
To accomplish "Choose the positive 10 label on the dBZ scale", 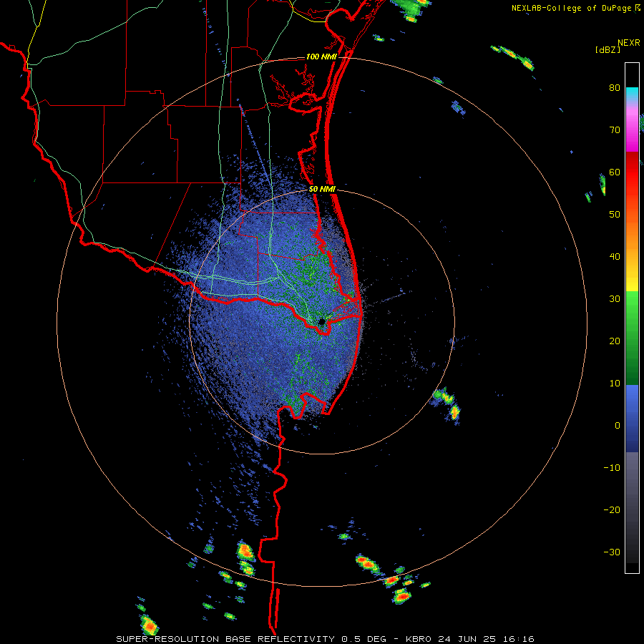I will pyautogui.click(x=615, y=384).
